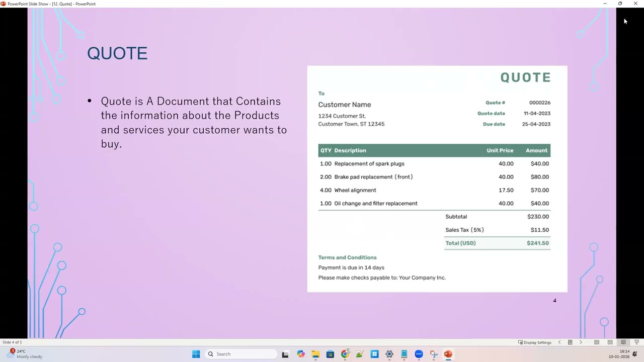Open the blue grid app icon on taskbar
The height and width of the screenshot is (362, 644).
pyautogui.click(x=374, y=354)
